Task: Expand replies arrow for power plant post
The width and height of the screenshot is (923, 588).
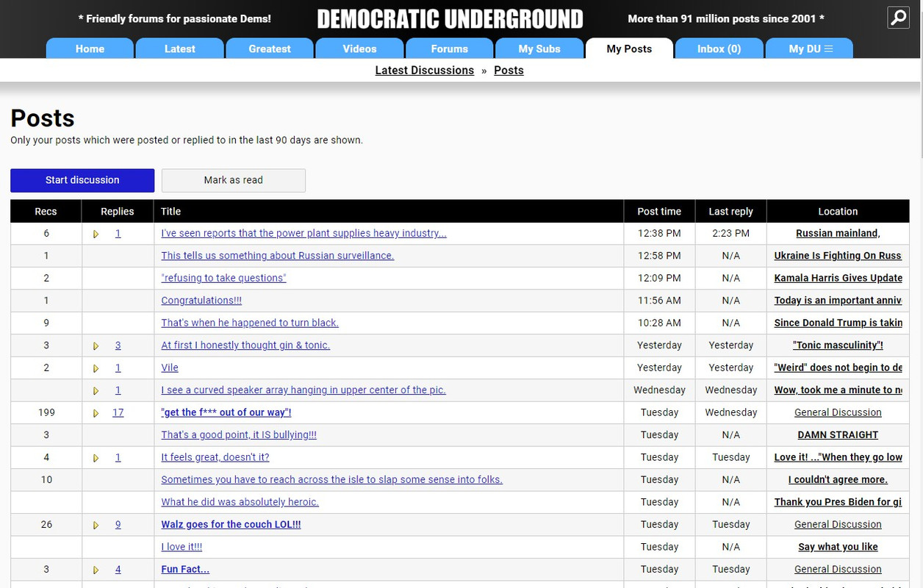Action: (96, 234)
